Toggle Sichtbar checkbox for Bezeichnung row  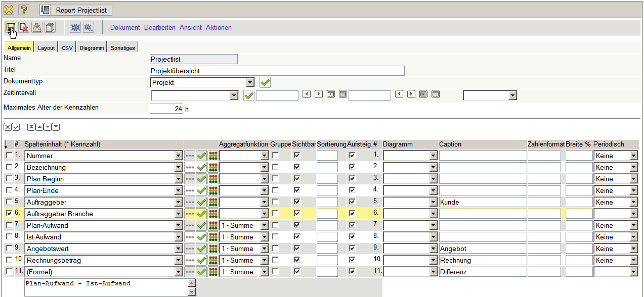click(297, 167)
